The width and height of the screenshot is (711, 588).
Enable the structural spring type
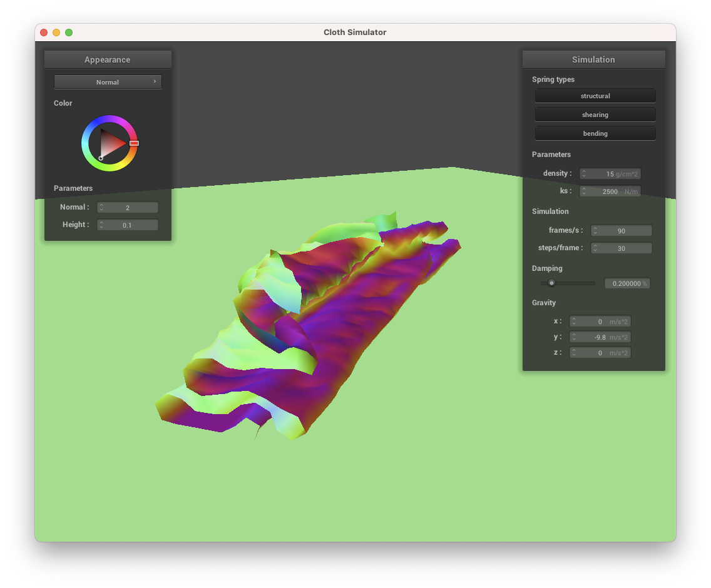(595, 96)
